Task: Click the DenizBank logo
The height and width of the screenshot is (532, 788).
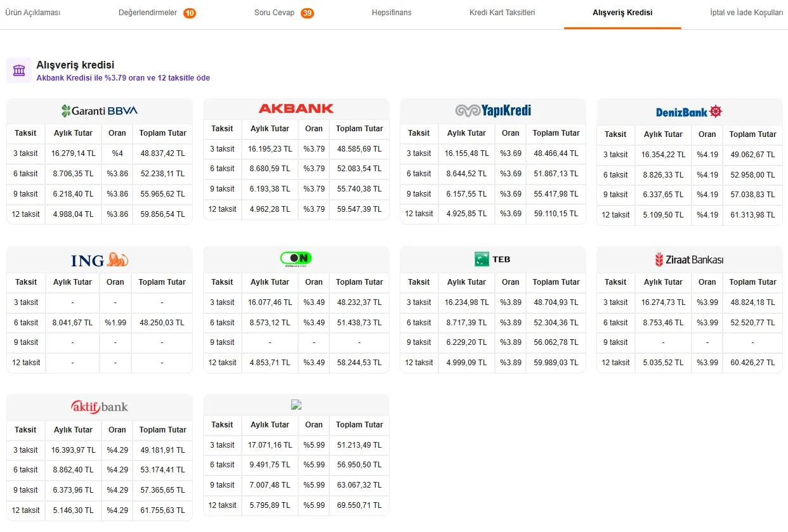Action: (689, 112)
